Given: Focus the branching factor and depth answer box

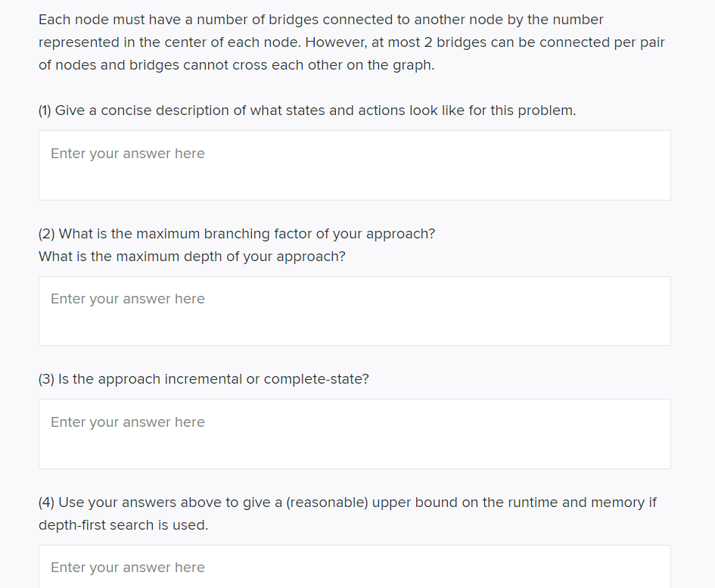Looking at the screenshot, I should [354, 311].
